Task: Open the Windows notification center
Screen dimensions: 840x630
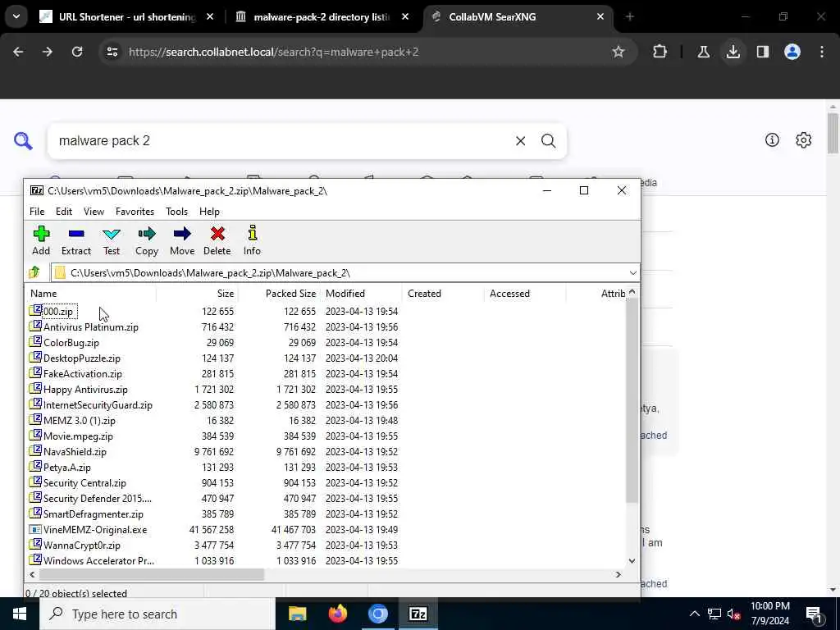Action: [815, 614]
